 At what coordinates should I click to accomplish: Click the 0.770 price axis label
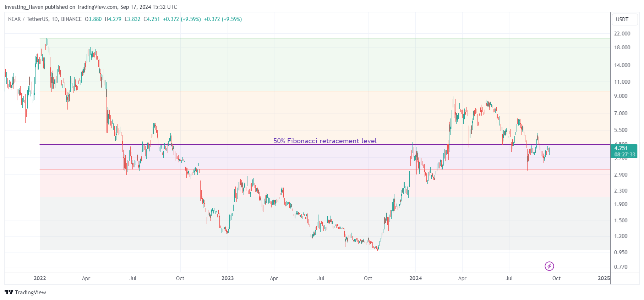click(621, 267)
